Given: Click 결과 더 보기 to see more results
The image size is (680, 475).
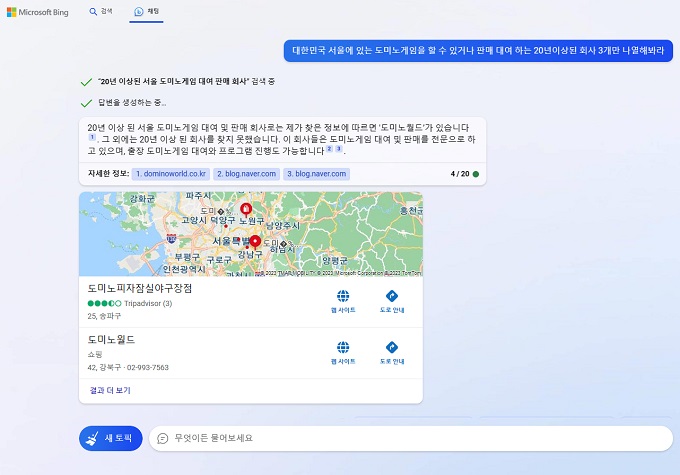Looking at the screenshot, I should (x=110, y=390).
